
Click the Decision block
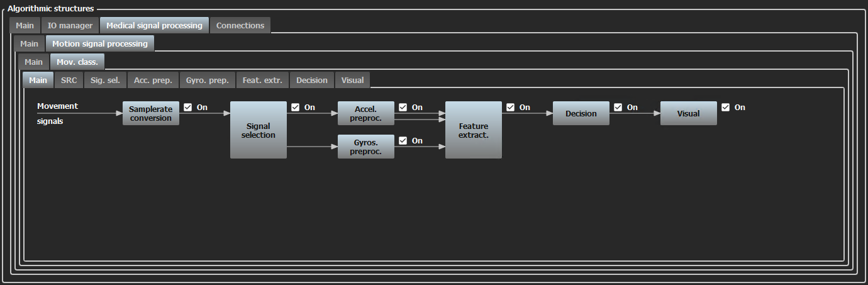pyautogui.click(x=581, y=113)
